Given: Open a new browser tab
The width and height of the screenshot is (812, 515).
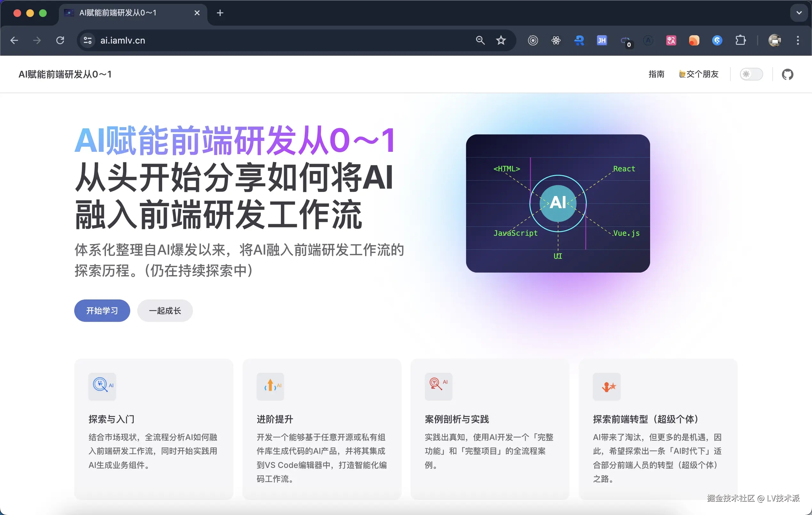Looking at the screenshot, I should click(x=220, y=13).
